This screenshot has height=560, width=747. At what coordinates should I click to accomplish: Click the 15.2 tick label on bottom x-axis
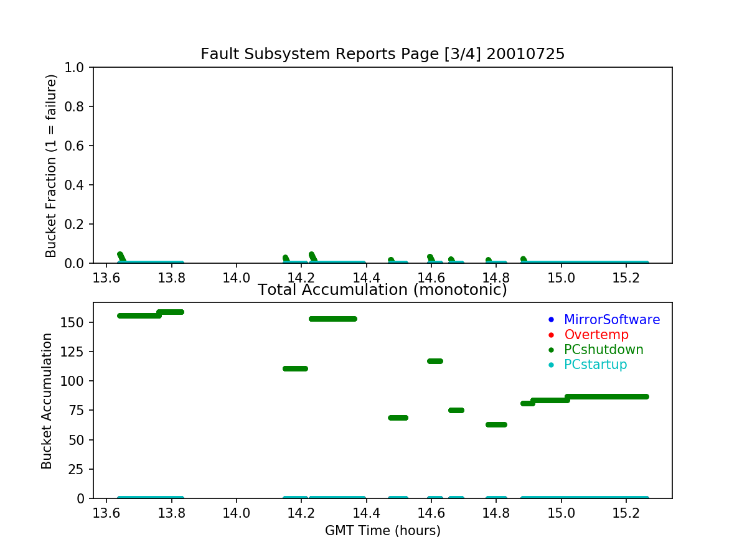click(x=626, y=511)
